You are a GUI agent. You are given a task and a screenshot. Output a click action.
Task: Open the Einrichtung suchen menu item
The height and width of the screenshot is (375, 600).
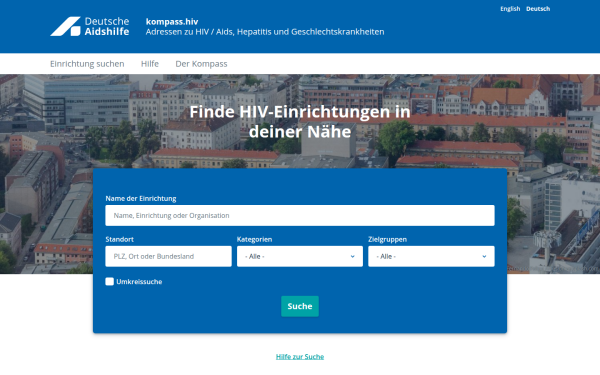(87, 64)
